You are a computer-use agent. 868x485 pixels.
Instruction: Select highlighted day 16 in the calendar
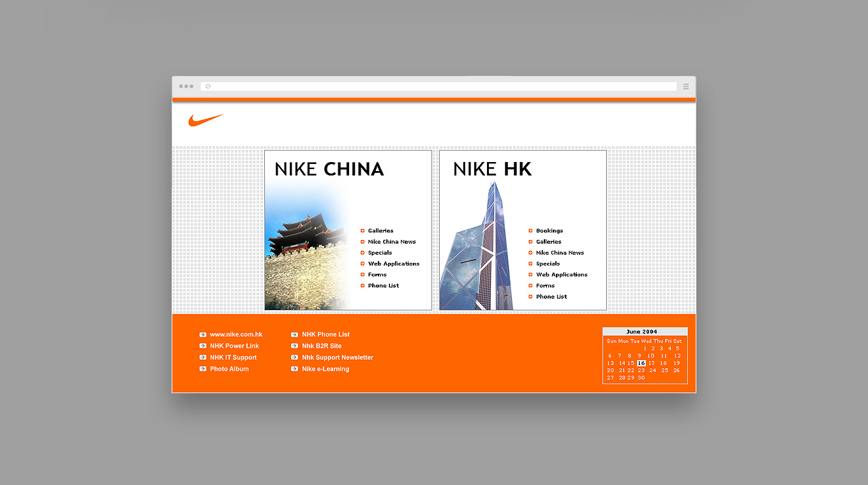click(x=641, y=363)
